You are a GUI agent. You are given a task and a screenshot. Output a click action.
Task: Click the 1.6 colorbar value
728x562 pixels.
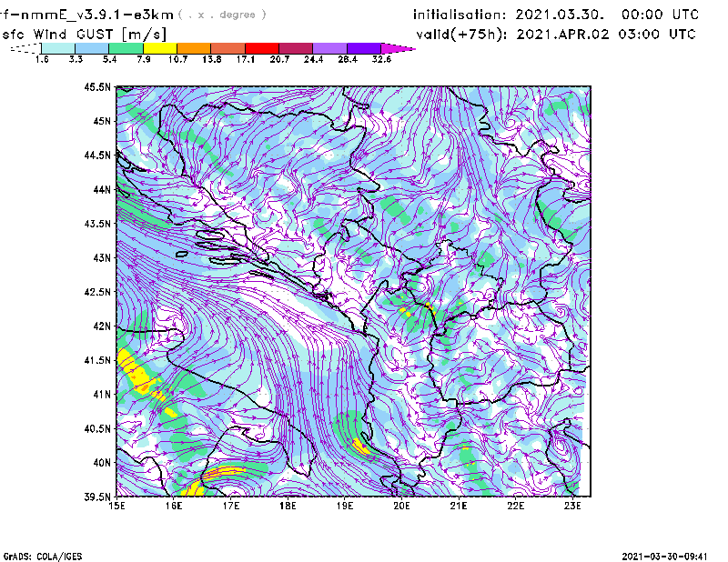click(x=42, y=59)
